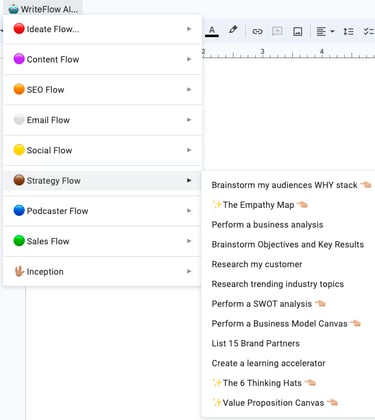Click the gray Email Flow circle icon
The width and height of the screenshot is (375, 420).
tap(19, 119)
